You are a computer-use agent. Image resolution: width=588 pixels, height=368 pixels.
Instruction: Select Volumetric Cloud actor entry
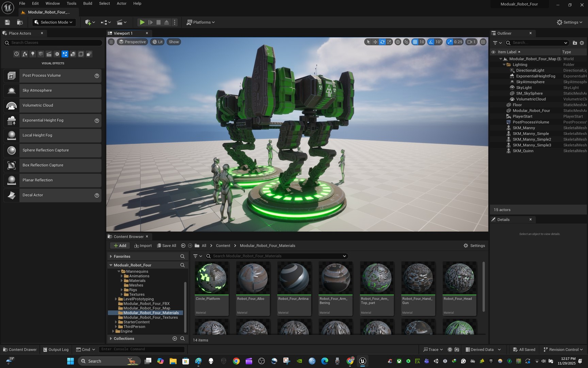(x=52, y=106)
